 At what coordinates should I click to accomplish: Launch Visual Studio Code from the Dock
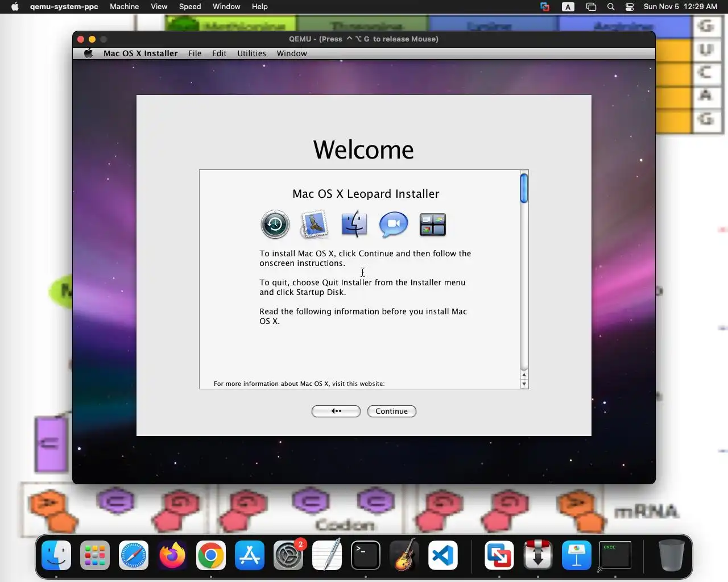tap(443, 555)
